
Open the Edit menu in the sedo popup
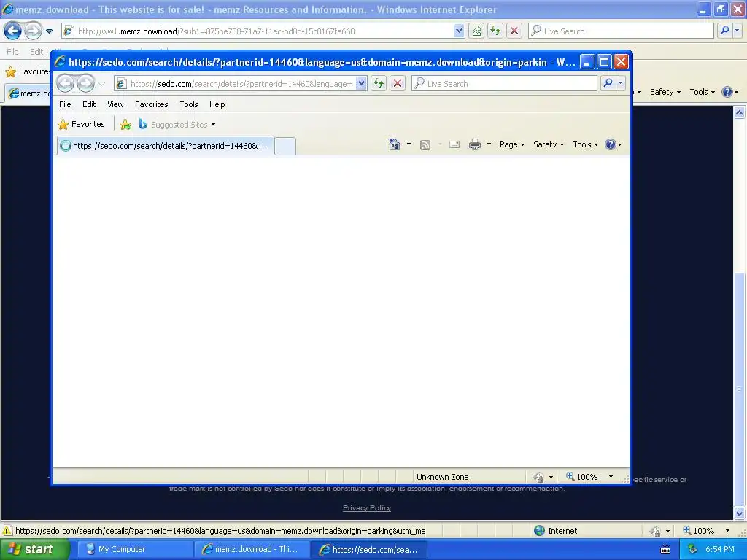[89, 104]
